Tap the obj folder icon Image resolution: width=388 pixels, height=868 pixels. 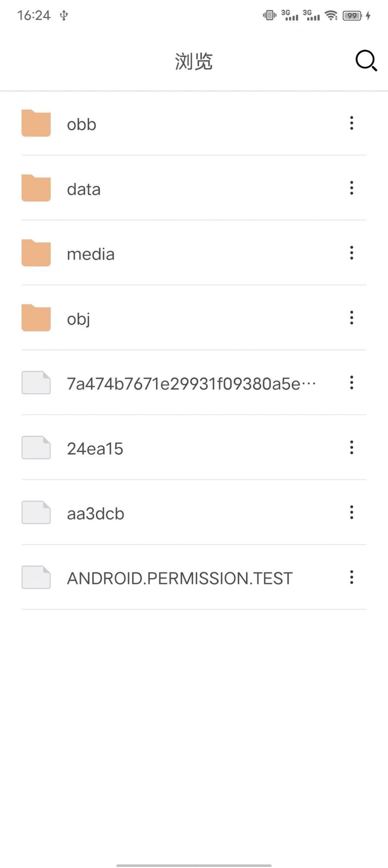tap(36, 318)
